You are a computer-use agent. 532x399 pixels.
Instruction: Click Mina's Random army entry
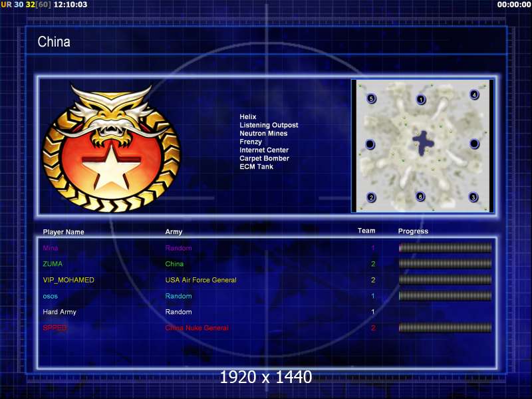178,248
